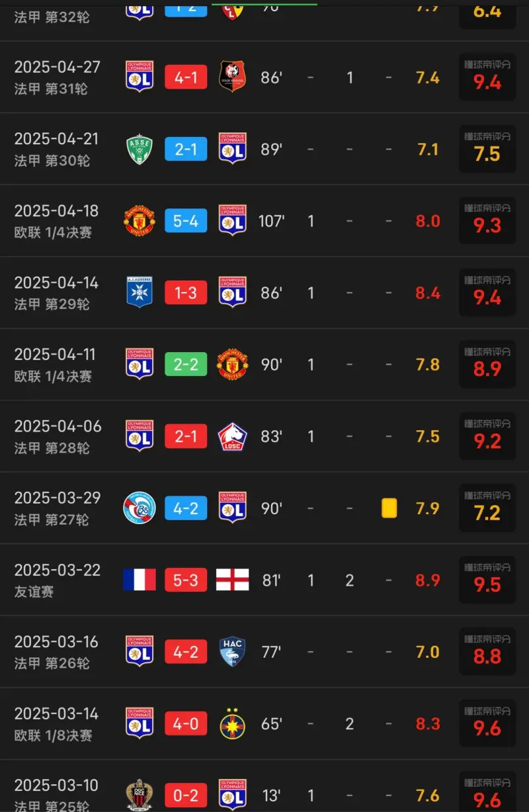Screen dimensions: 529x812
Task: Click the yellow card indicator
Action: [x=389, y=508]
